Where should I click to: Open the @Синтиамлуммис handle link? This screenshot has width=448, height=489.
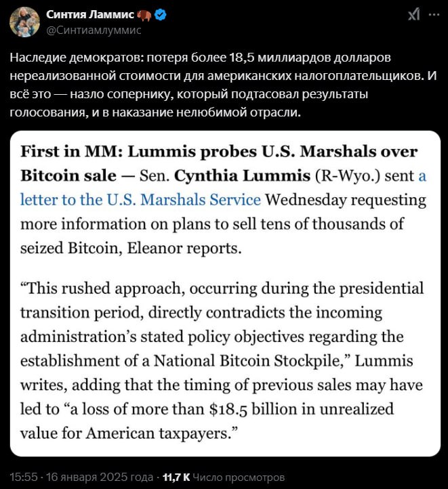[94, 30]
